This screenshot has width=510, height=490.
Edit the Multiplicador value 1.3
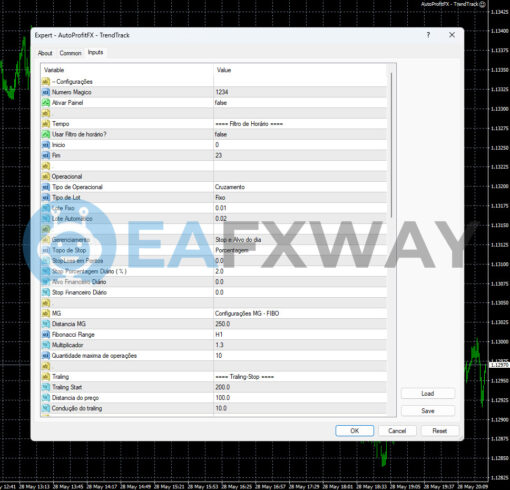pyautogui.click(x=300, y=345)
